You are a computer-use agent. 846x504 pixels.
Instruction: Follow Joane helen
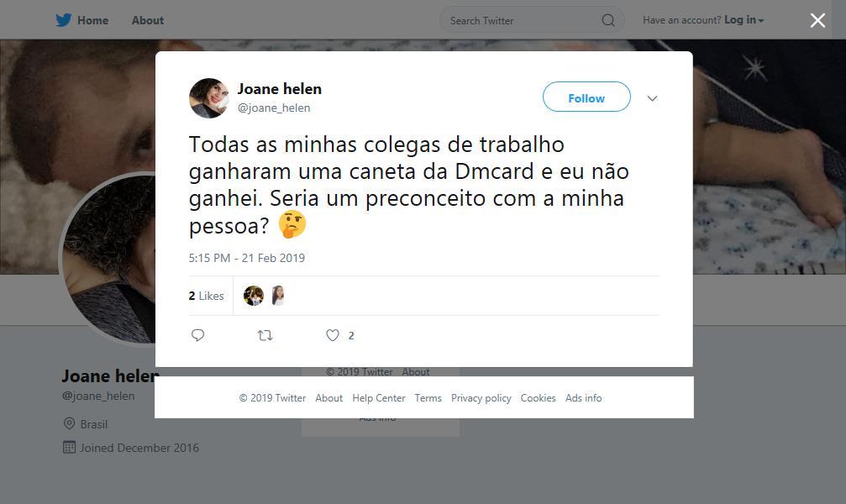tap(586, 97)
